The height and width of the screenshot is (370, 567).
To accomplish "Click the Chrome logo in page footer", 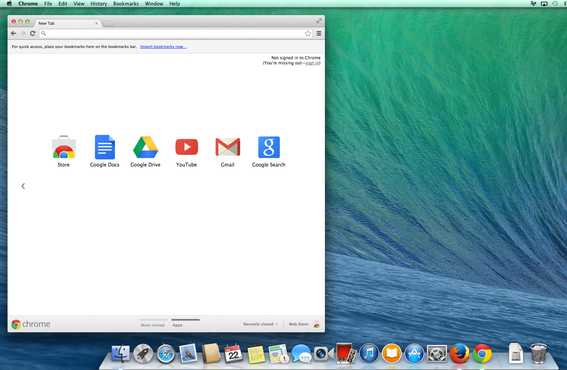I will 31,324.
